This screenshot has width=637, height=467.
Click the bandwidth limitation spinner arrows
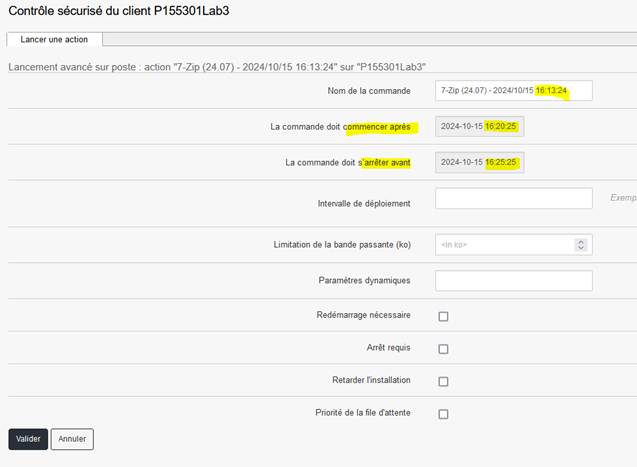[x=581, y=245]
